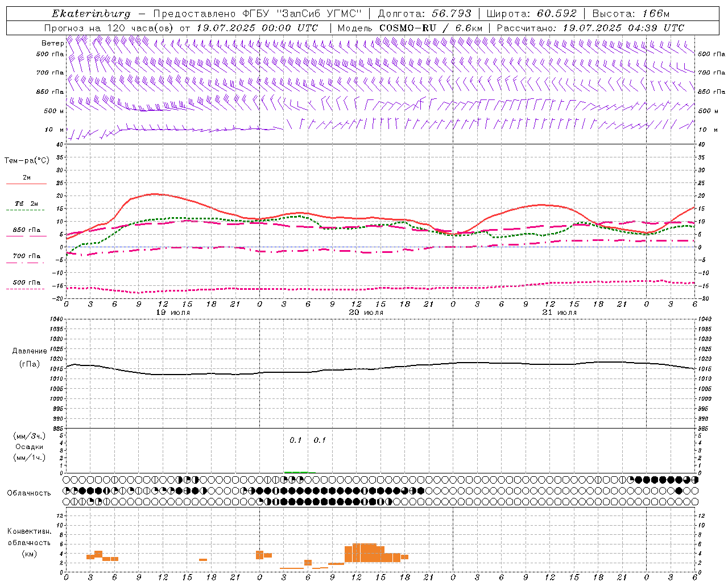Click the Широта: 60.592 value
Image resolution: width=728 pixels, height=582 pixels.
[532, 14]
